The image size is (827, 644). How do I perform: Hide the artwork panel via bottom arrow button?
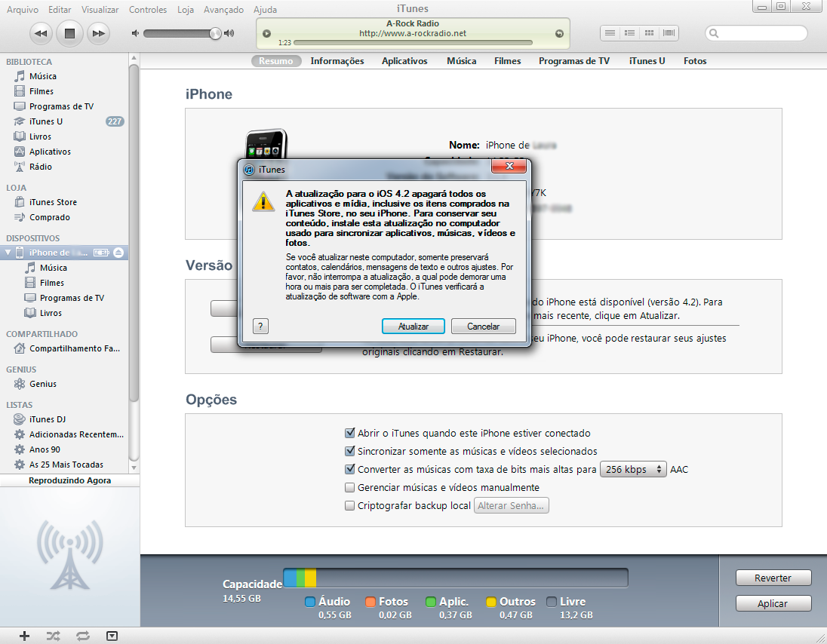click(112, 636)
